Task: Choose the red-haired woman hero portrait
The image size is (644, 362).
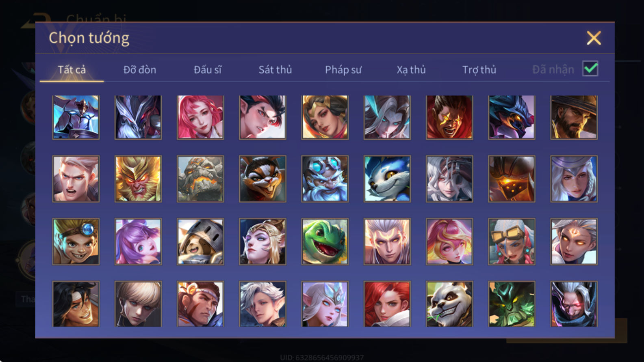Action: 387,304
